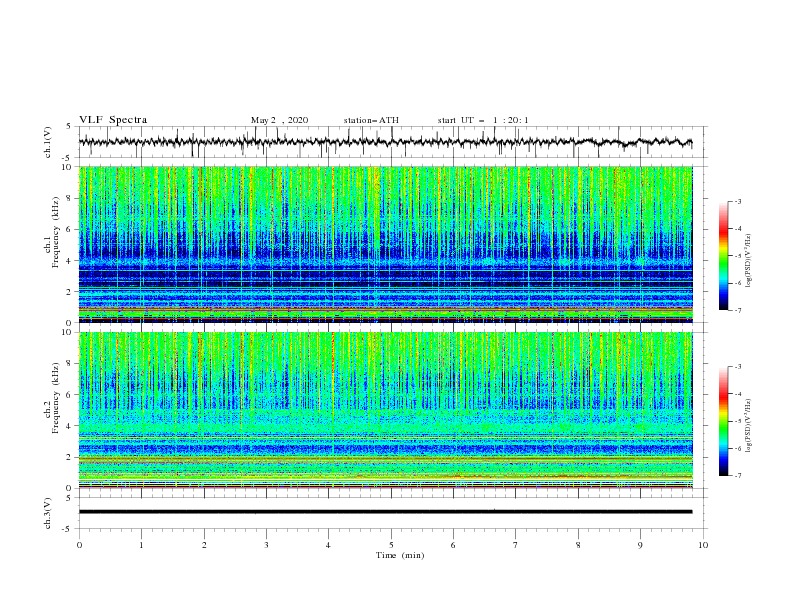Click the ch.1(V) waveform trace panel
Image resolution: width=792 pixels, height=612 pixels.
coord(393,142)
